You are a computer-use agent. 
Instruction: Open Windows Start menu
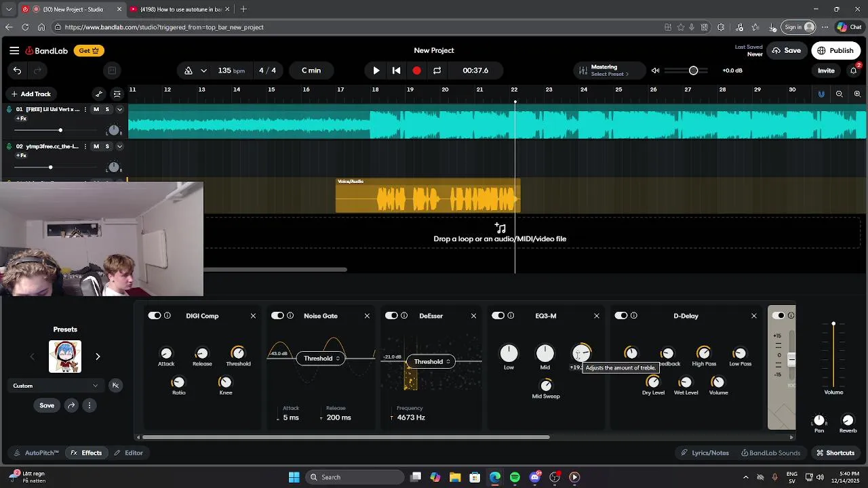pos(294,477)
